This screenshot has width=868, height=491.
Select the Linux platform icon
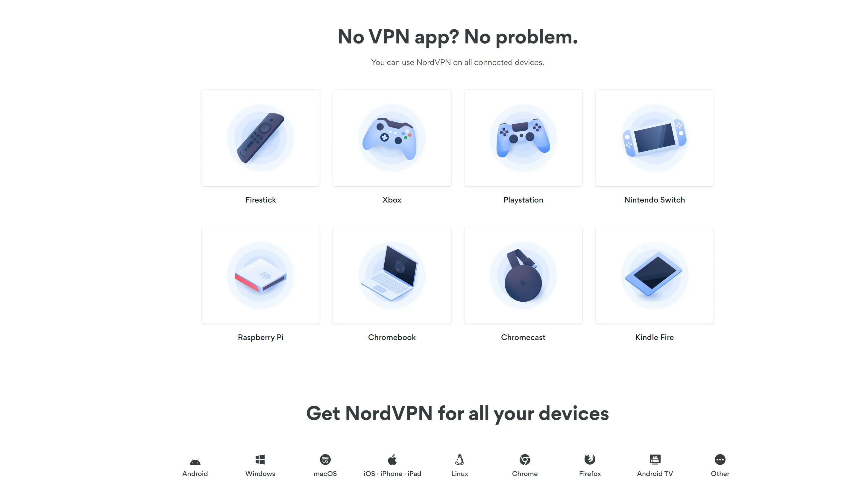point(459,459)
